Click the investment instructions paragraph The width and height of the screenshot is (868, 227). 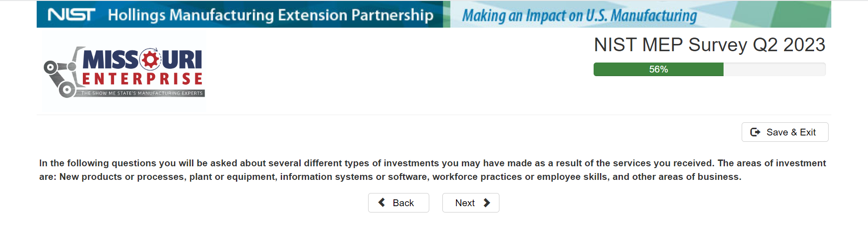[x=432, y=170]
